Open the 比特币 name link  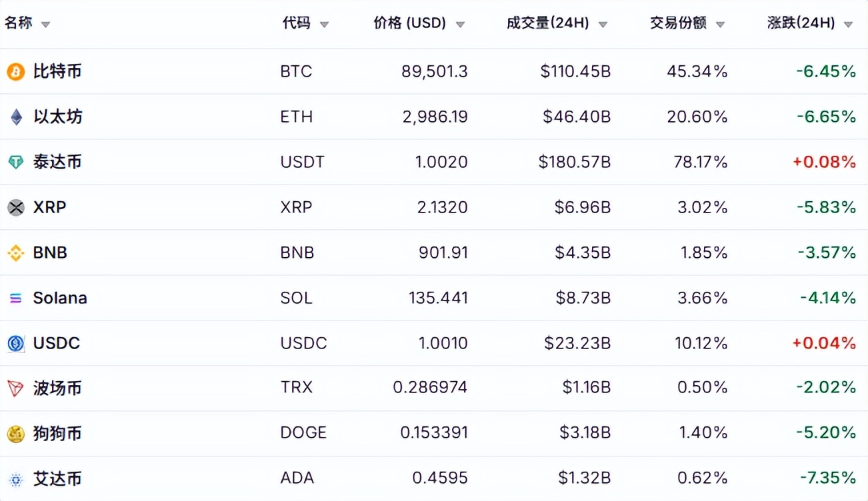pos(57,71)
